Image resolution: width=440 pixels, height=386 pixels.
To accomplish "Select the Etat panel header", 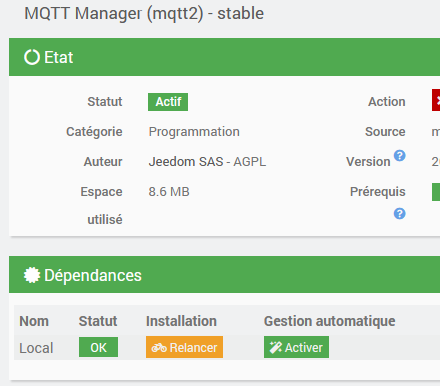I will 224,57.
